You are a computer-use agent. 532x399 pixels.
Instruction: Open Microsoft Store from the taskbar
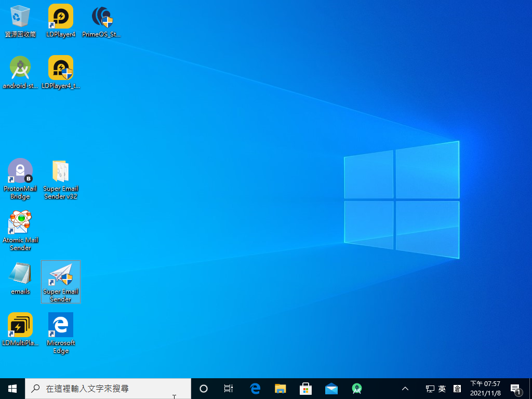point(305,388)
